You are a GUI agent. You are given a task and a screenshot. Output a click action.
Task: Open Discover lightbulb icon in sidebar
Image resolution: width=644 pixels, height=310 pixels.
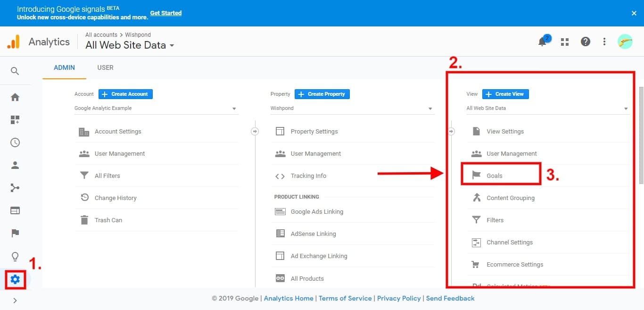15,256
